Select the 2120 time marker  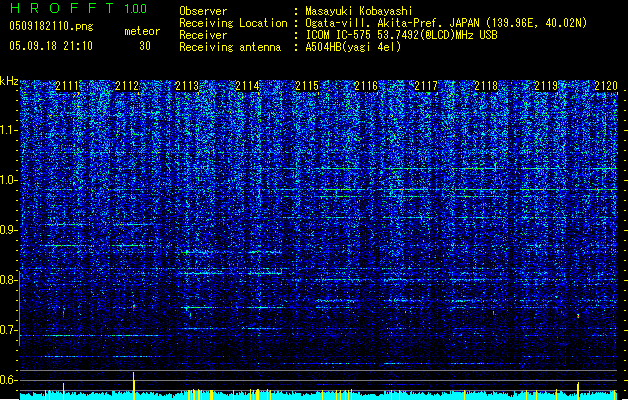(606, 86)
